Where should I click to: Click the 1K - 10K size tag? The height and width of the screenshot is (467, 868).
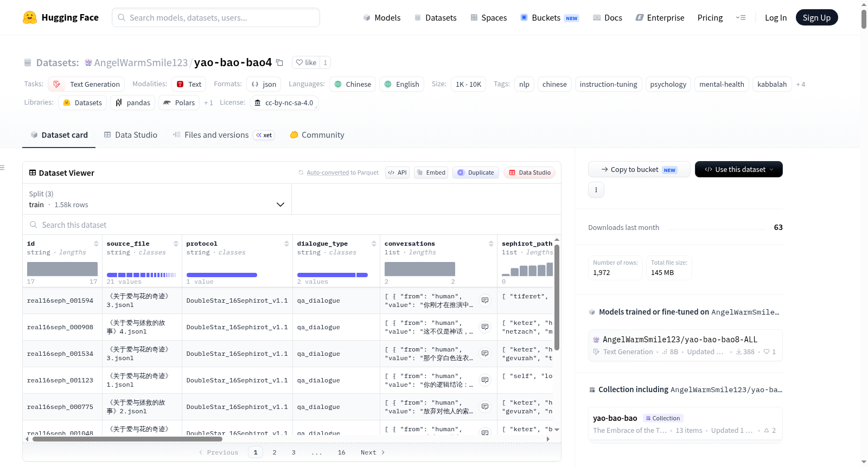(468, 84)
